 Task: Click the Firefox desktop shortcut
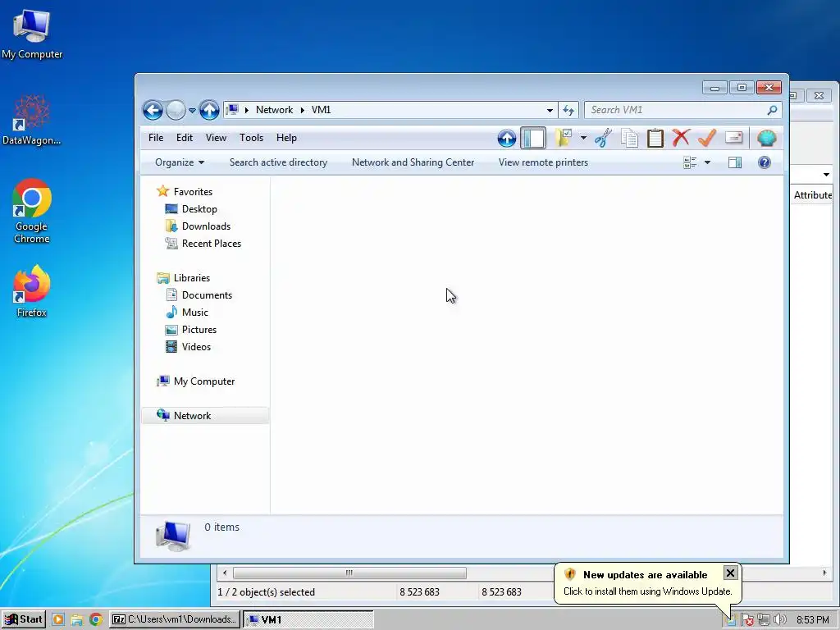coord(32,291)
